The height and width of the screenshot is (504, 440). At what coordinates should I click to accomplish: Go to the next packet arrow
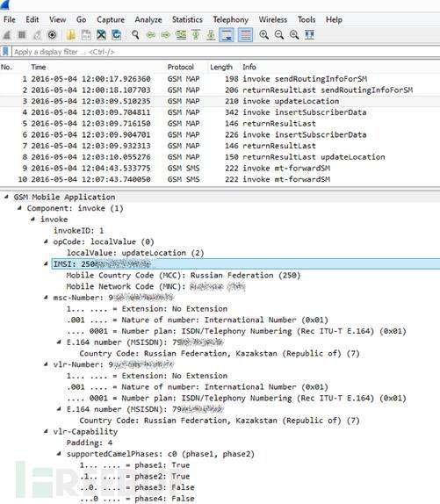click(x=165, y=35)
